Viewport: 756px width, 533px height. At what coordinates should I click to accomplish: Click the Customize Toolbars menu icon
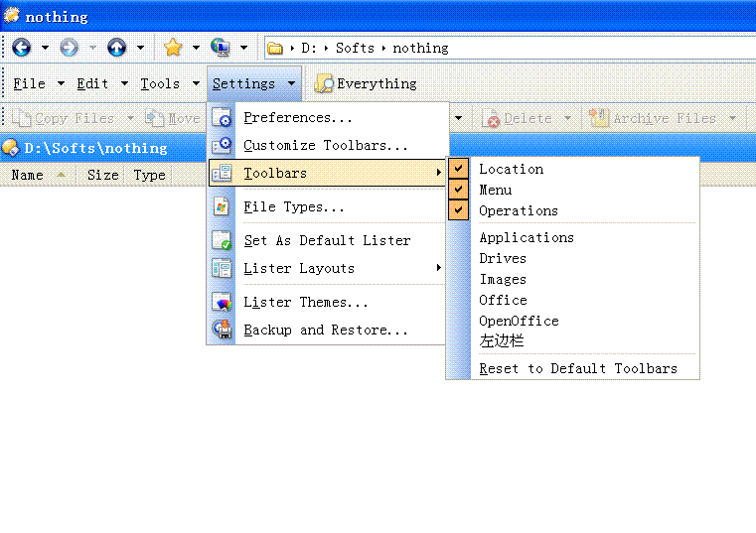pyautogui.click(x=222, y=145)
